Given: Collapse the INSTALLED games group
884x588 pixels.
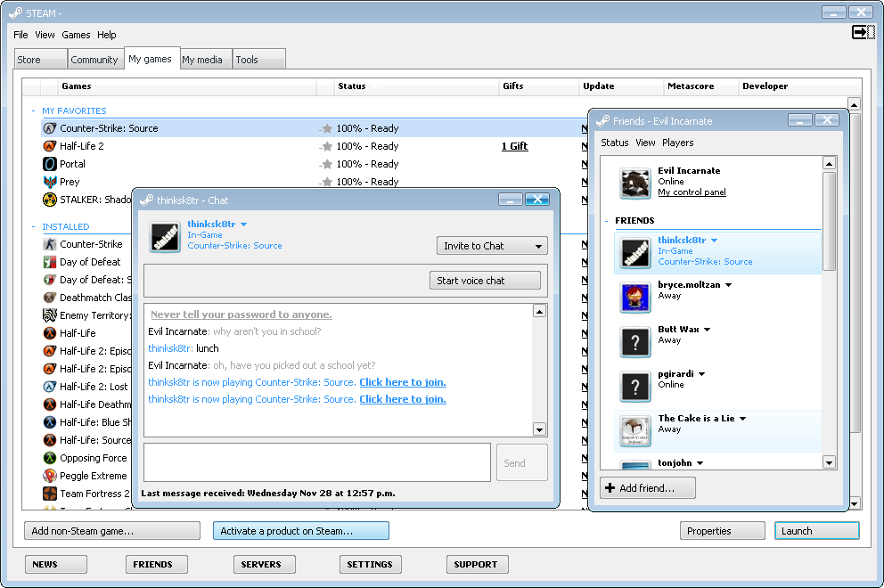Looking at the screenshot, I should pyautogui.click(x=33, y=226).
